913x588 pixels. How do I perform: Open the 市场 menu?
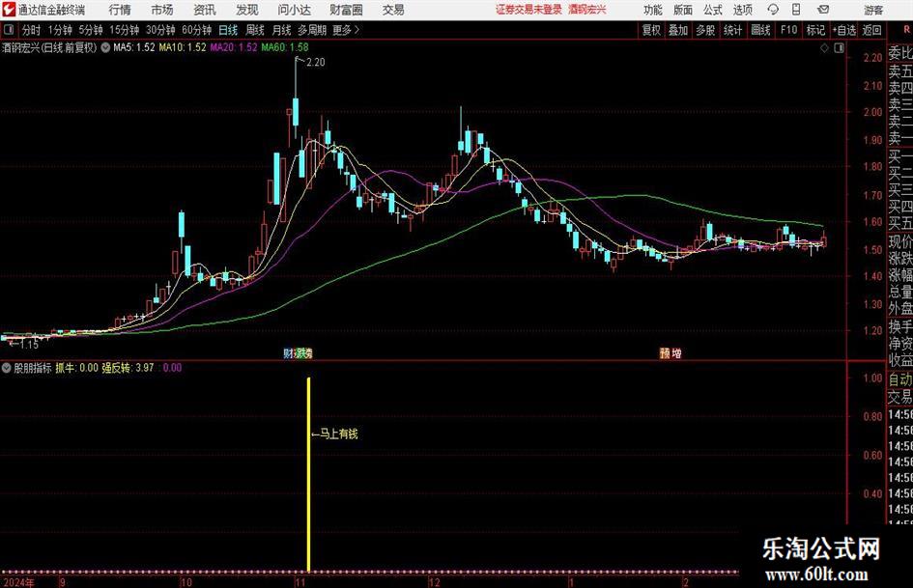[x=162, y=10]
